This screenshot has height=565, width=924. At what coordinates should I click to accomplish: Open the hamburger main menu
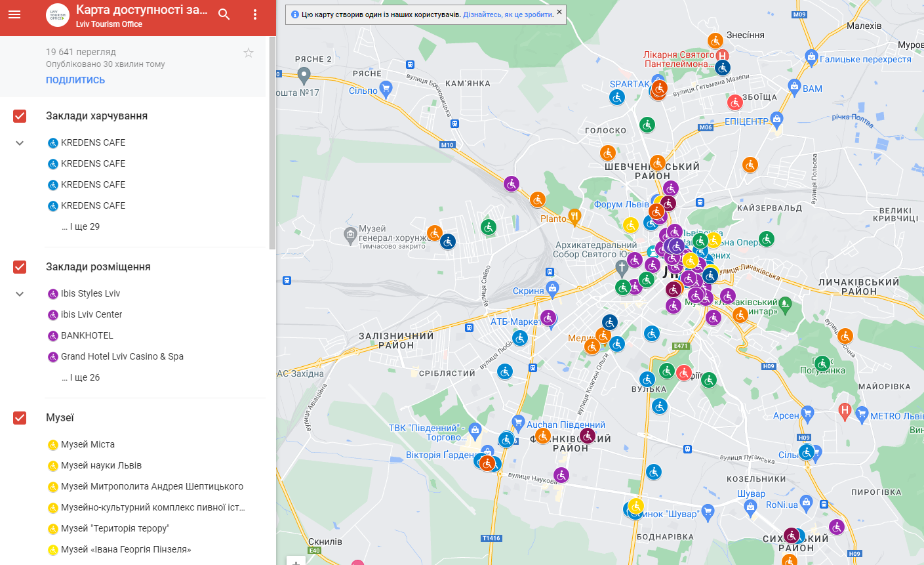point(14,14)
